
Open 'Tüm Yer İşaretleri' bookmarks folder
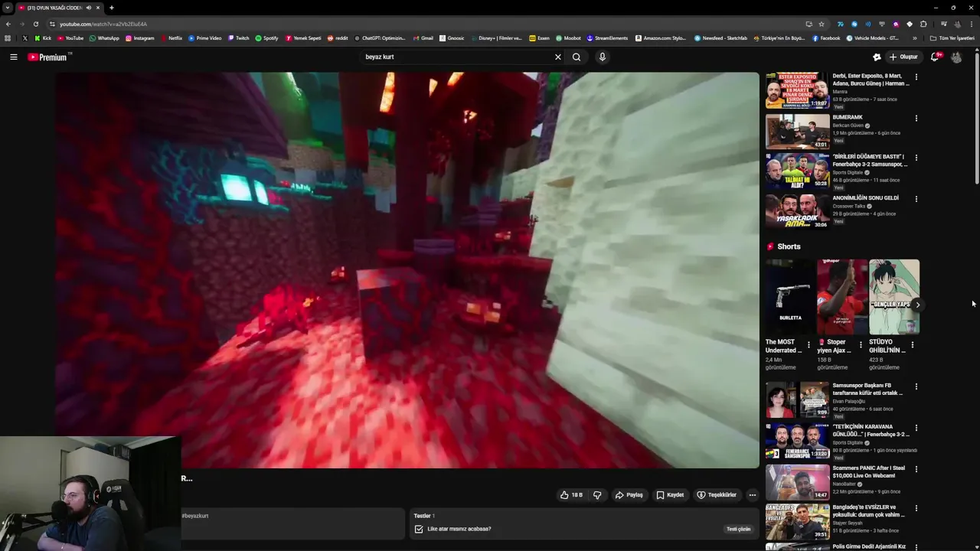click(x=952, y=38)
